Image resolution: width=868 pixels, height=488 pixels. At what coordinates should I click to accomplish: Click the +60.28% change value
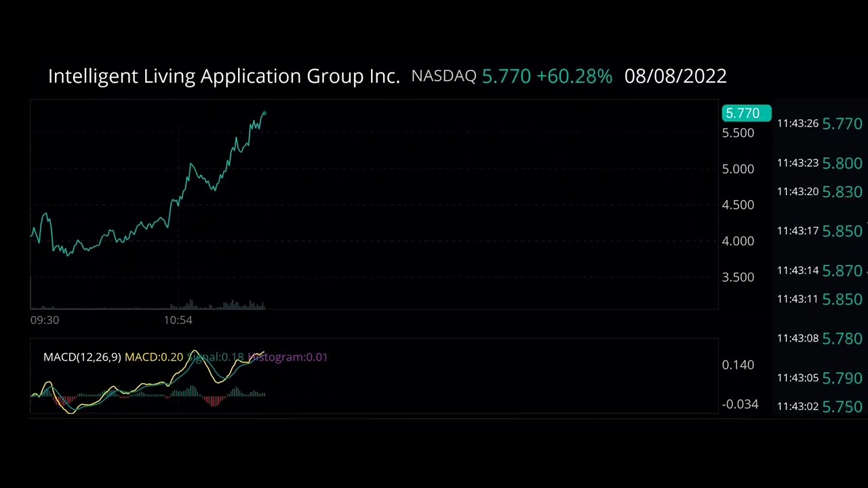[x=574, y=77]
